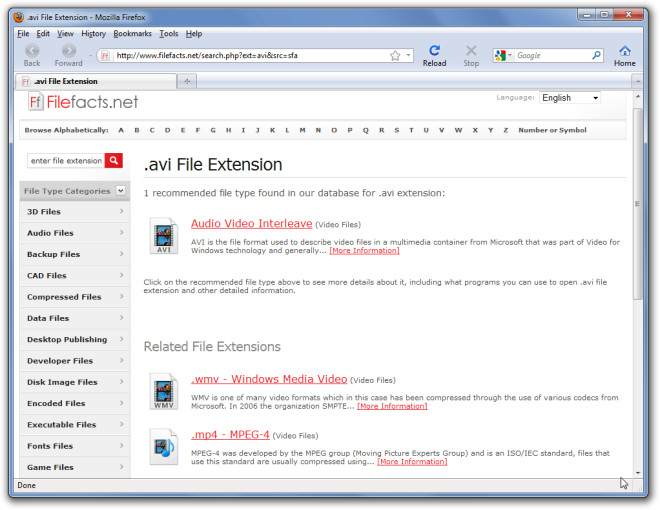Open the .mp4 - MPEG-4 link
Screen dimensions: 660x510
(230, 435)
